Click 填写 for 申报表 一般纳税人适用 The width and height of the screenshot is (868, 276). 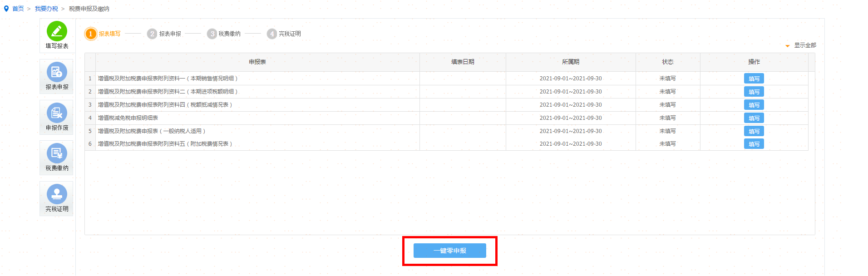click(754, 131)
